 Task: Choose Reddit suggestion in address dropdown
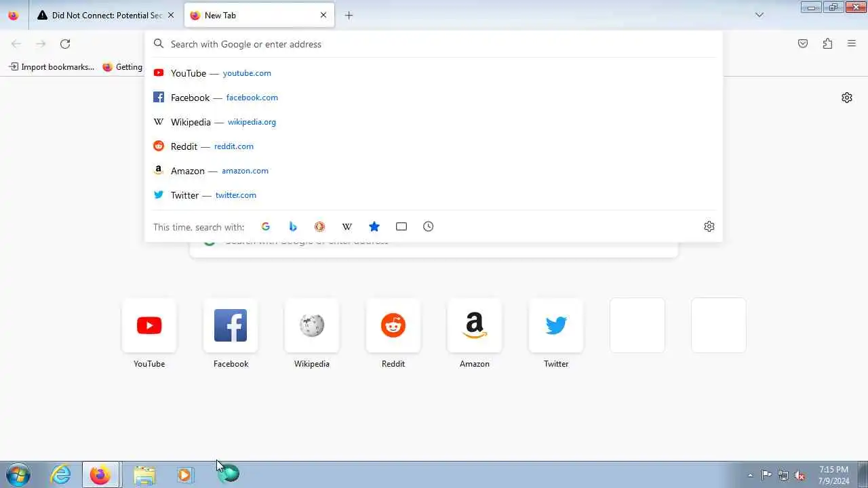[x=434, y=146]
